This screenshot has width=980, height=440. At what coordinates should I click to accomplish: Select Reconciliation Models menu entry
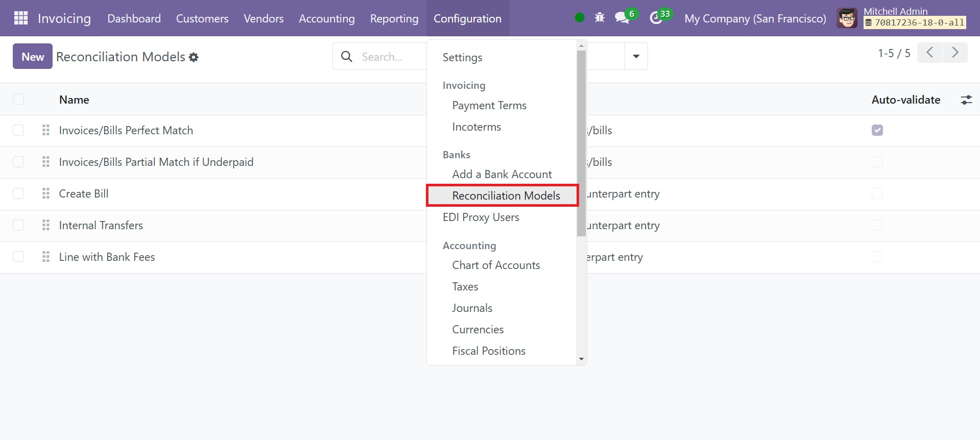pyautogui.click(x=502, y=195)
